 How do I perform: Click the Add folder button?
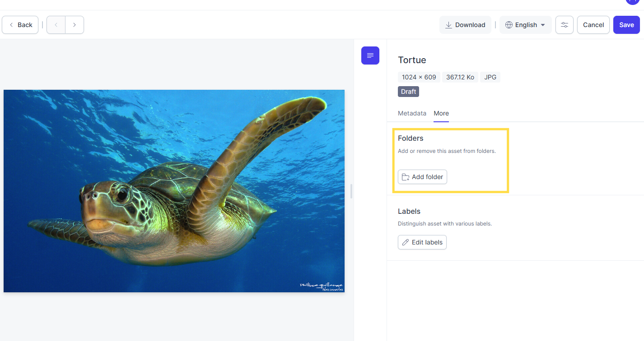pos(422,177)
